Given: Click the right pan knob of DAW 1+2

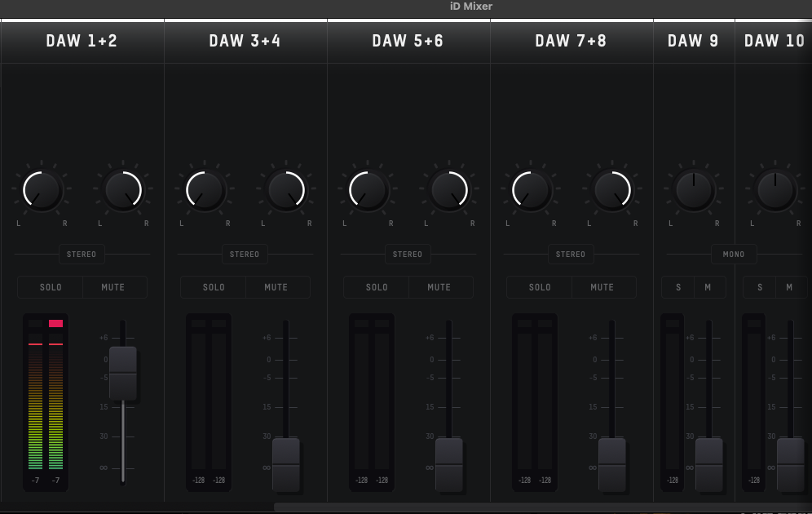Looking at the screenshot, I should [123, 190].
